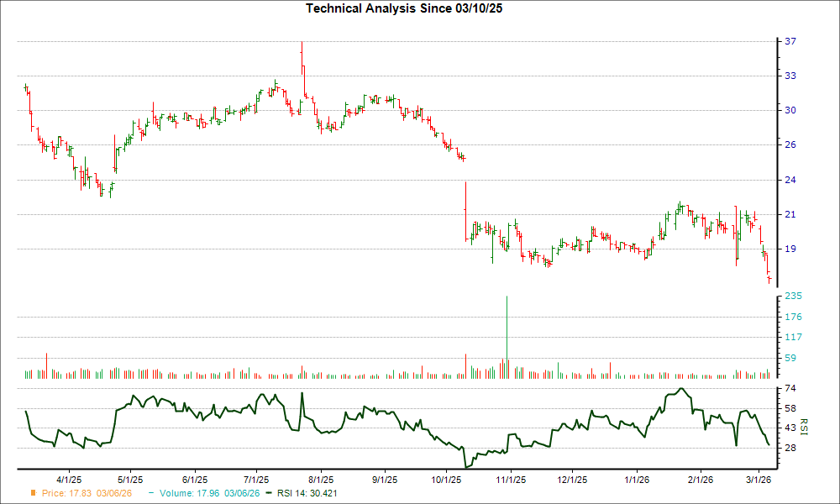Image resolution: width=840 pixels, height=504 pixels.
Task: Click the large red gap-down candlestick in October
Action: [x=467, y=210]
